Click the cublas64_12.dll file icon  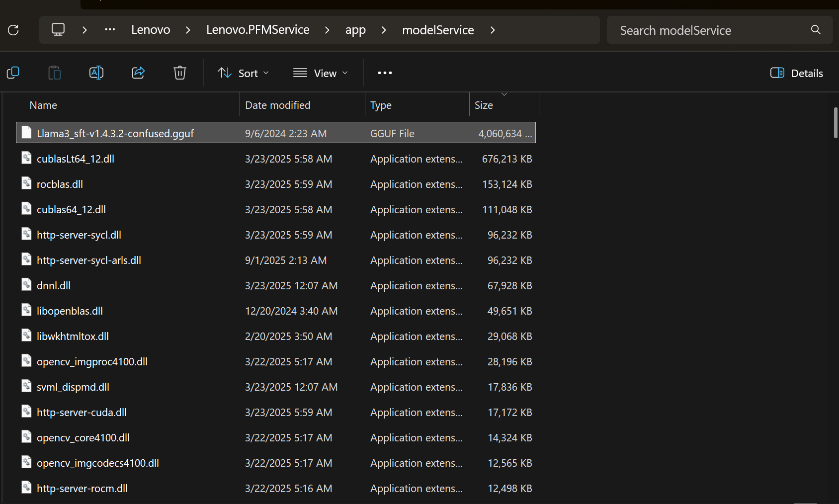[x=26, y=209]
